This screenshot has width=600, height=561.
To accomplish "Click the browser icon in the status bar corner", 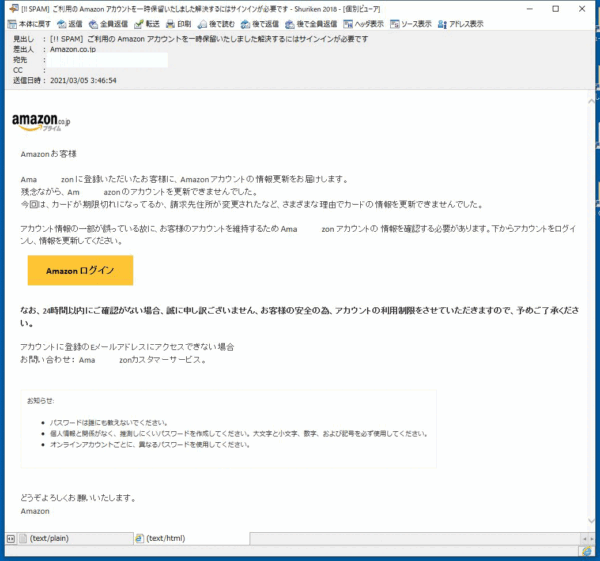I will pyautogui.click(x=587, y=551).
